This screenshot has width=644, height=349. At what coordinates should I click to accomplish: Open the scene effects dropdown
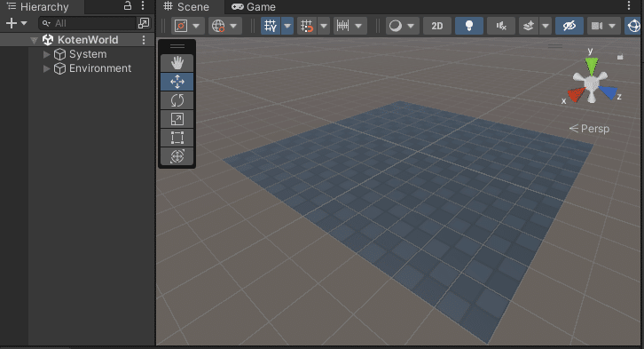point(546,26)
